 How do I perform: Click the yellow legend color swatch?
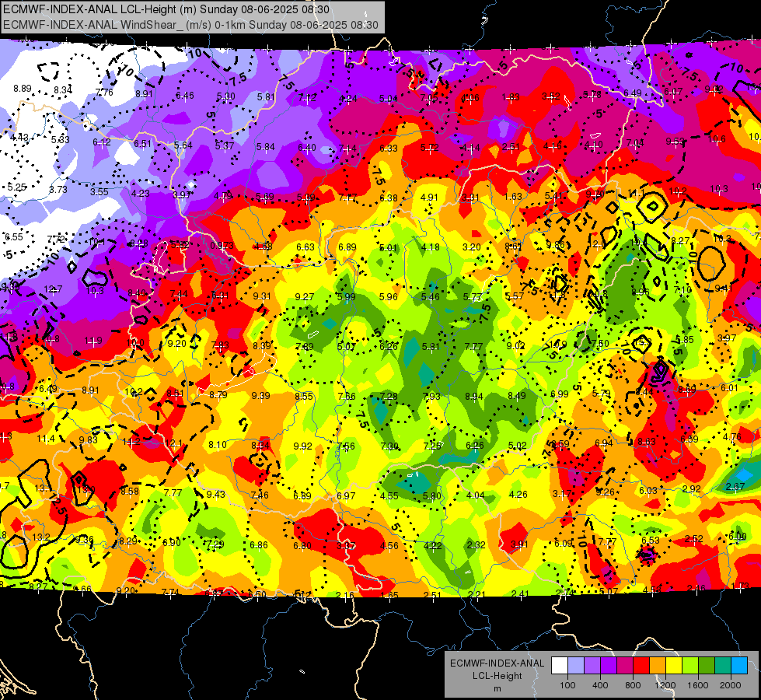click(674, 666)
